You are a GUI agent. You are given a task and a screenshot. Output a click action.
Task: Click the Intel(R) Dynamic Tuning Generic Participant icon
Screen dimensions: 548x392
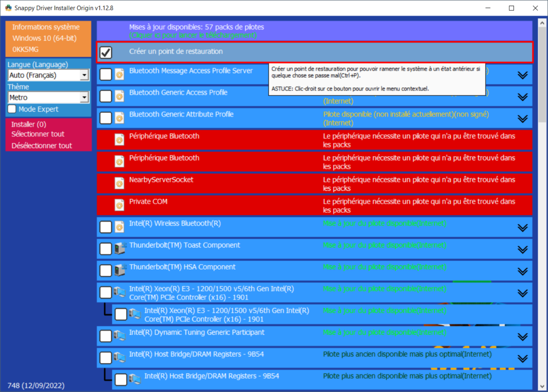[120, 336]
